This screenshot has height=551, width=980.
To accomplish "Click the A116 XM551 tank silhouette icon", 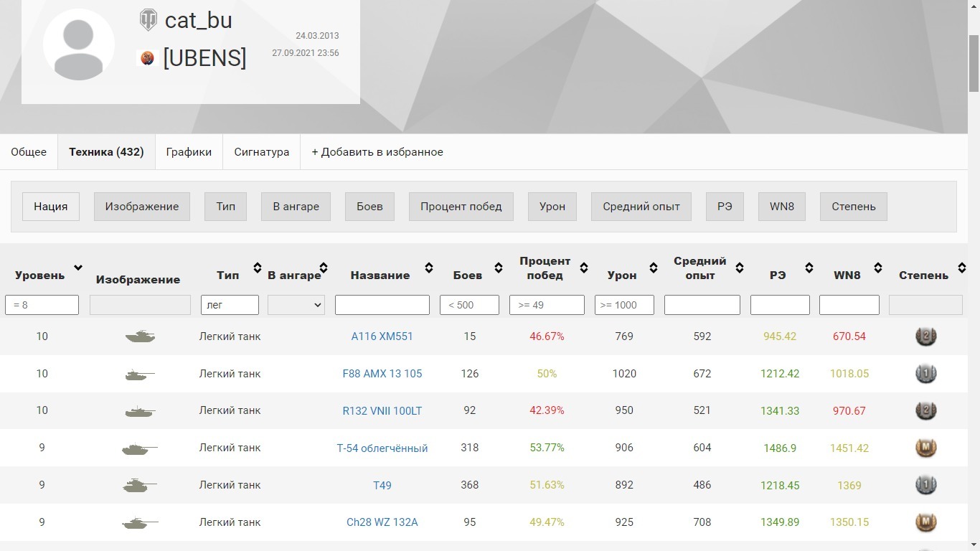I will coord(139,336).
